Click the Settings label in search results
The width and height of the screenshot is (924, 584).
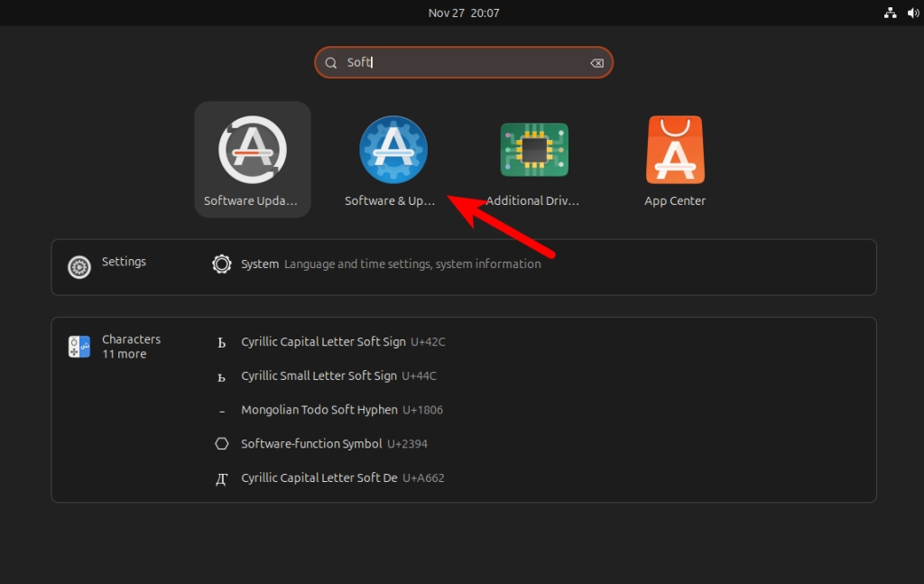[124, 262]
